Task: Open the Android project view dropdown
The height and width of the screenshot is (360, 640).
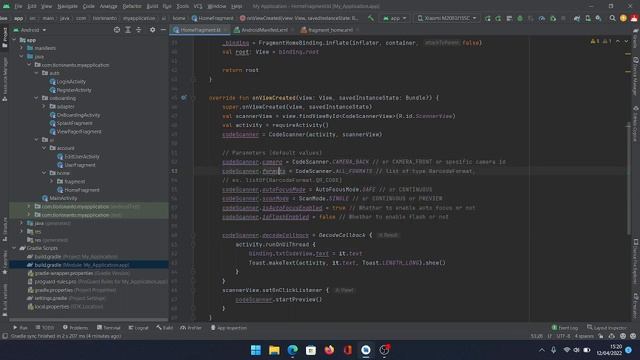Action: coord(30,30)
